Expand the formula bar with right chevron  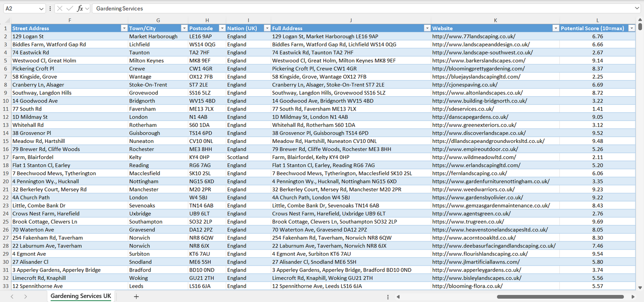tap(637, 8)
